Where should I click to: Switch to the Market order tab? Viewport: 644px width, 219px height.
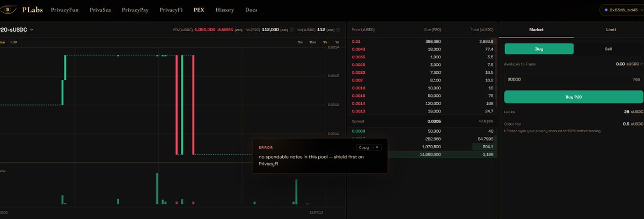(x=536, y=29)
